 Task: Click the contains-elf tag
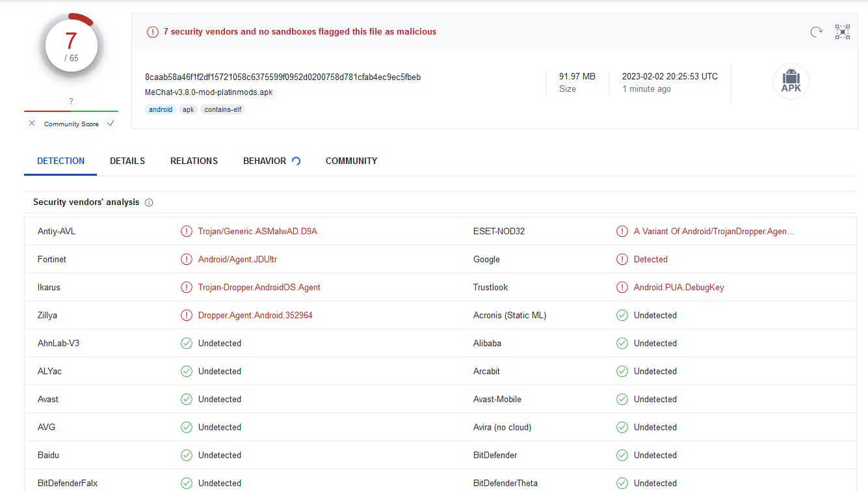coord(222,109)
